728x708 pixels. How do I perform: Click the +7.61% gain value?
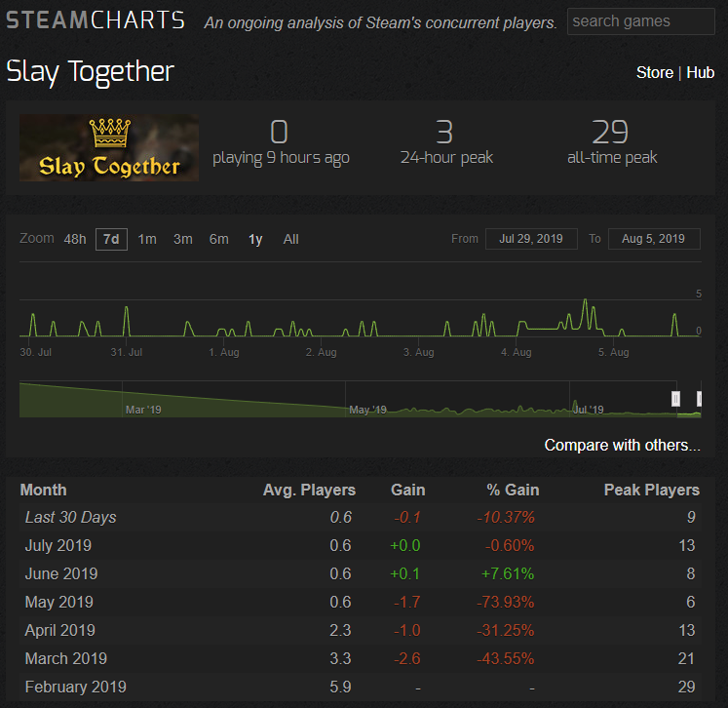[x=508, y=573]
